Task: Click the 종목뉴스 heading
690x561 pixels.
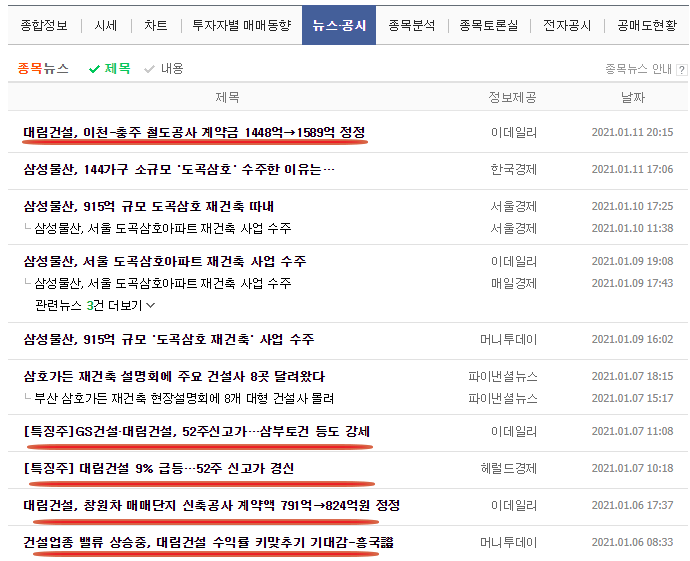Action: (43, 69)
